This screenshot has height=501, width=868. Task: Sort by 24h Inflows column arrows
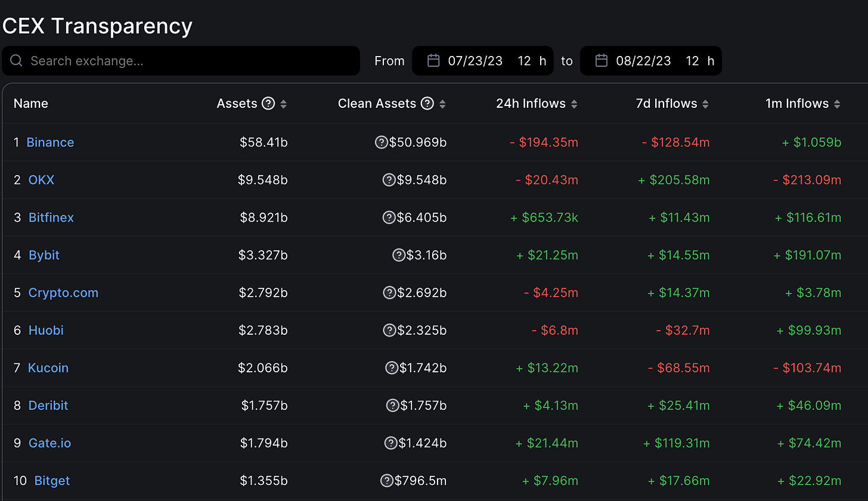tap(574, 104)
